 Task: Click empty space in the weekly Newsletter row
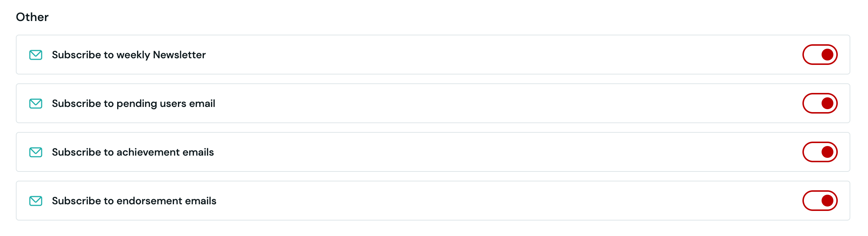click(479, 55)
